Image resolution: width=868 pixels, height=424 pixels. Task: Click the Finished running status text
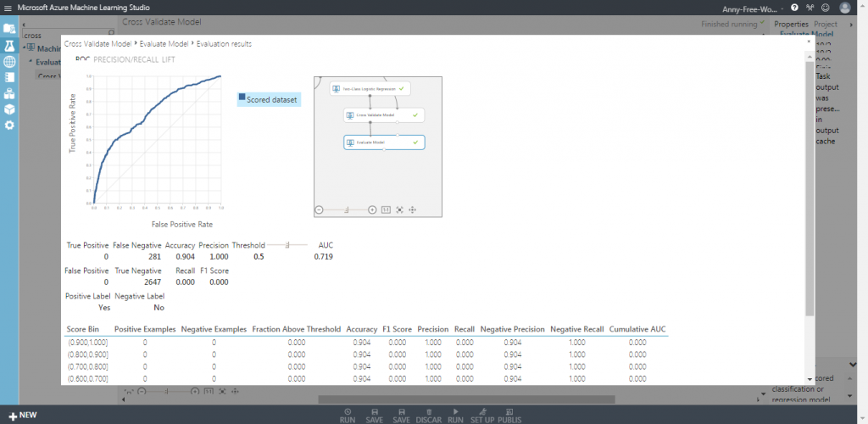[729, 25]
